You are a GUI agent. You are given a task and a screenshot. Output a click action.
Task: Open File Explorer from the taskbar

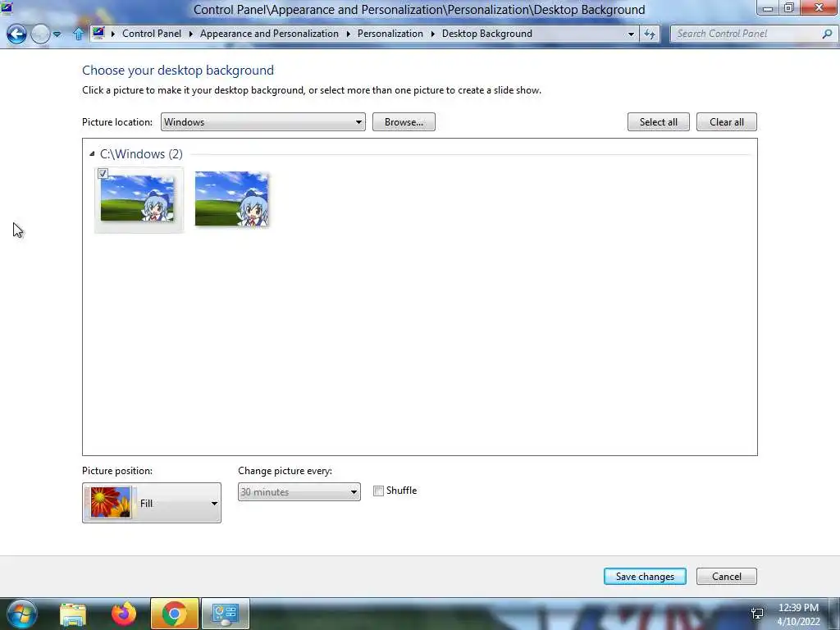tap(73, 614)
